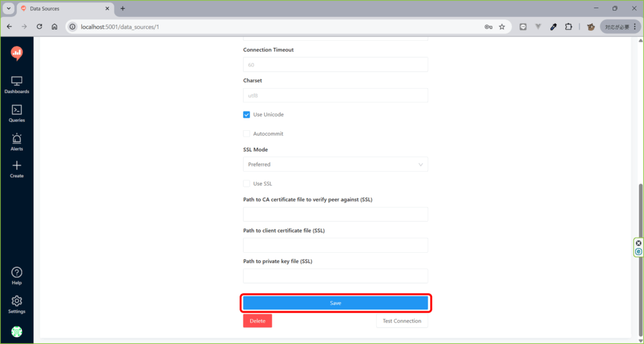This screenshot has height=344, width=644.
Task: Open Dashboards from the sidebar
Action: pos(16,84)
